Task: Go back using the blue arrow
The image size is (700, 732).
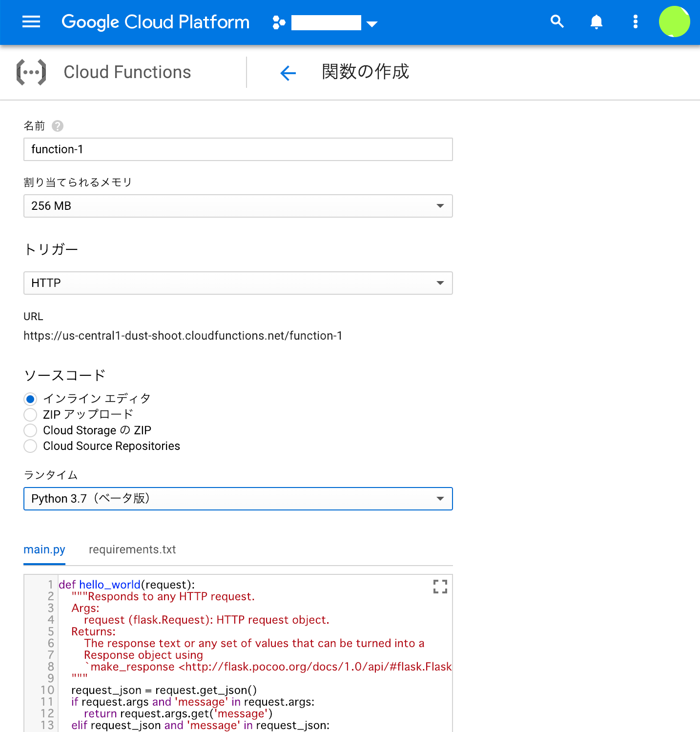Action: coord(288,73)
